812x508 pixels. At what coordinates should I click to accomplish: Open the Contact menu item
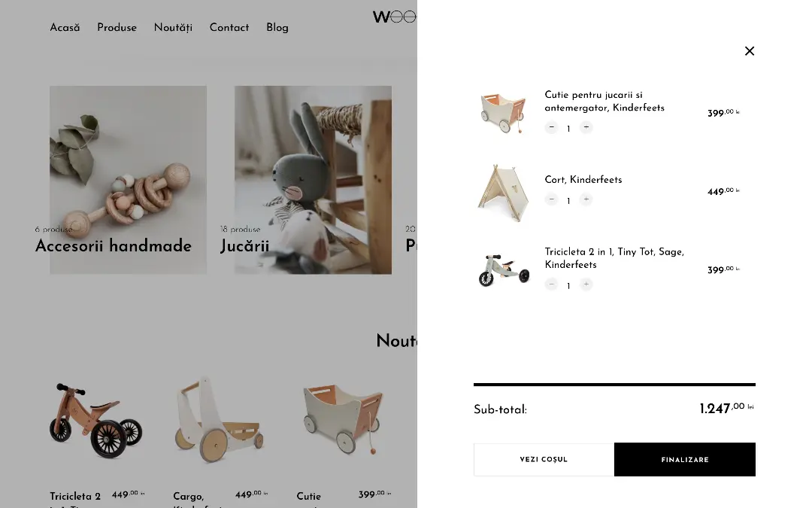click(229, 28)
